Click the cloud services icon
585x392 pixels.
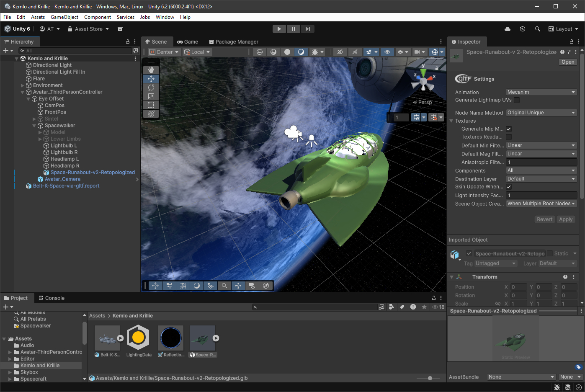(x=508, y=29)
